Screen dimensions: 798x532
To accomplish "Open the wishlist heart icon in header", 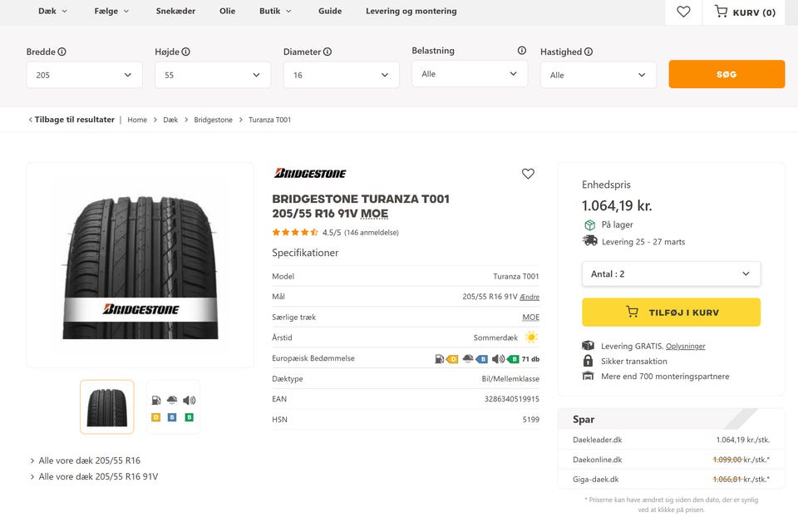I will (683, 12).
